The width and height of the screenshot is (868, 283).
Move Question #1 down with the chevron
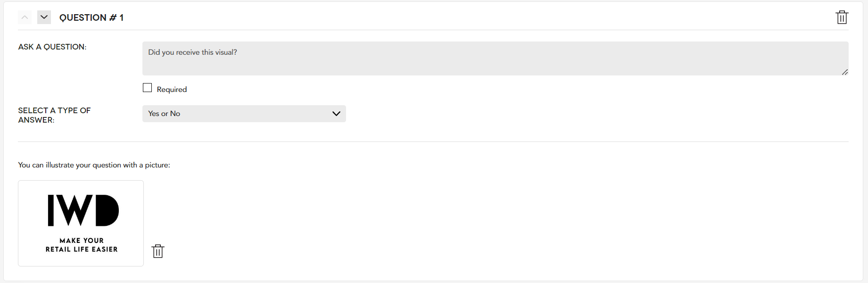click(x=44, y=17)
